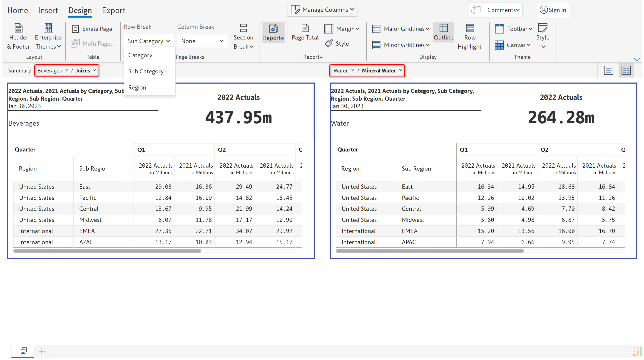Open the Summary link
The width and height of the screenshot is (644, 360).
pos(19,70)
